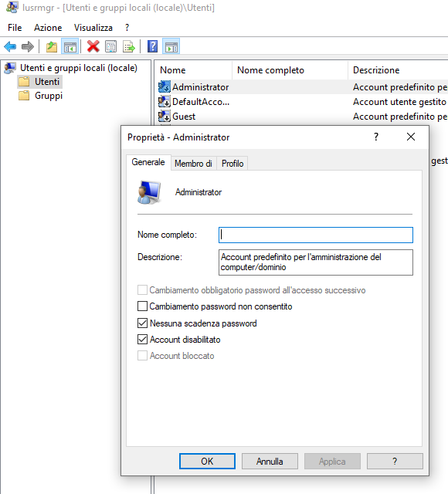This screenshot has width=448, height=494.
Task: Click the lusrmgr title bar app icon
Action: click(12, 7)
